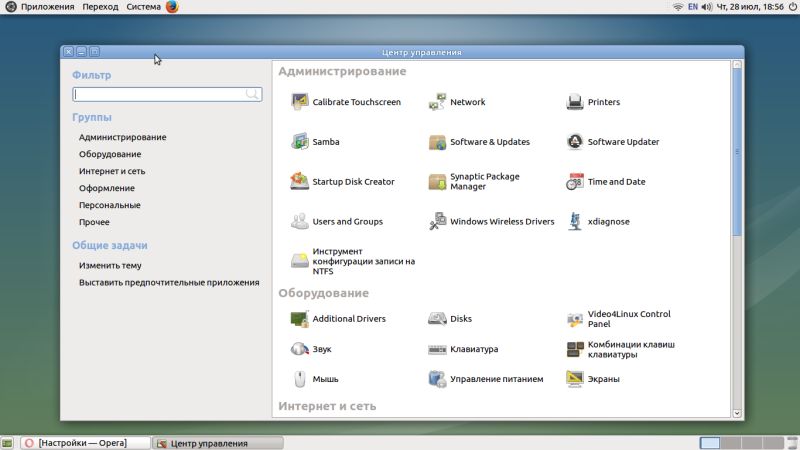
Task: Click Центр управления taskbar button
Action: coord(218,443)
